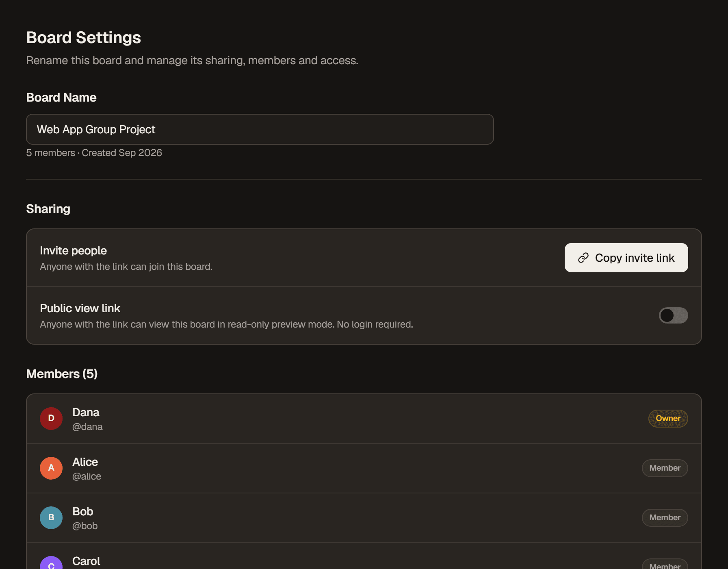Click the handle "@alice"
Viewport: 728px width, 569px height.
(x=87, y=476)
